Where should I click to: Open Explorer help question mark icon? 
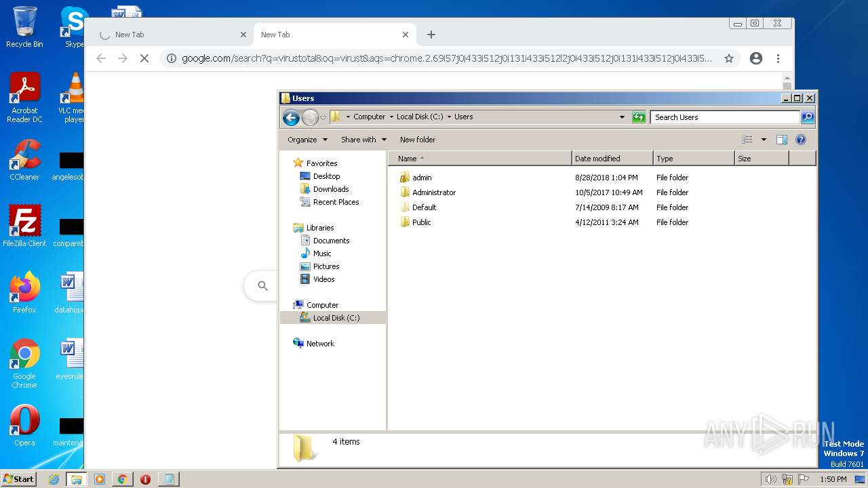pyautogui.click(x=800, y=140)
